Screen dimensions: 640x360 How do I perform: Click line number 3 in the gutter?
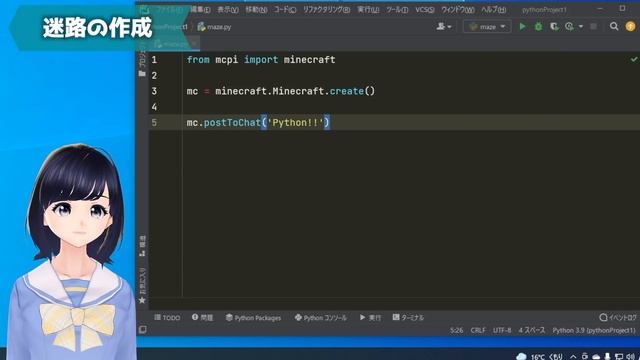tap(154, 91)
